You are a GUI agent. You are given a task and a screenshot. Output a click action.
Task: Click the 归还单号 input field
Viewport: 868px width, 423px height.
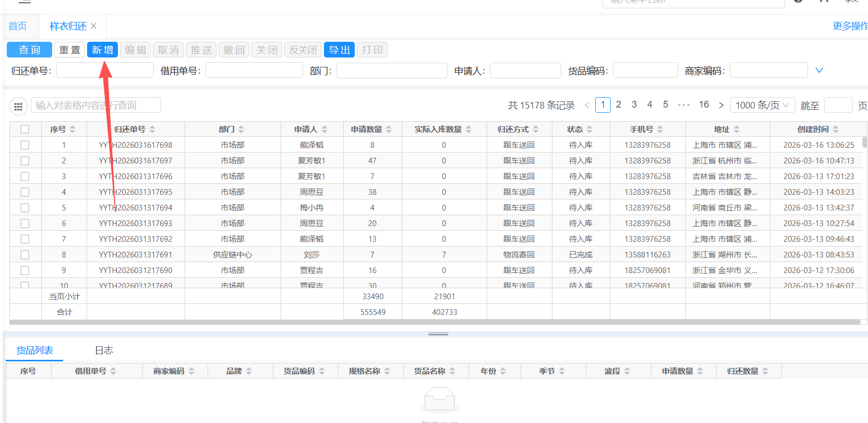pos(105,70)
